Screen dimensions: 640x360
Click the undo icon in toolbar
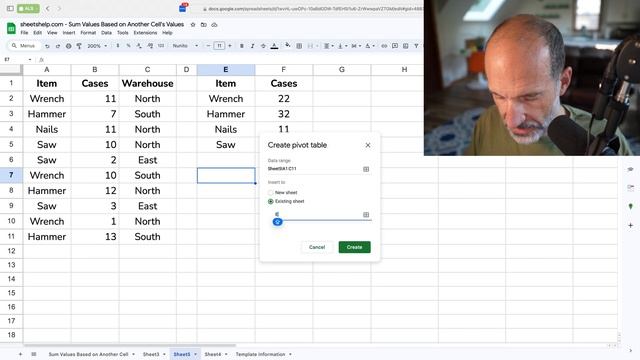47,46
